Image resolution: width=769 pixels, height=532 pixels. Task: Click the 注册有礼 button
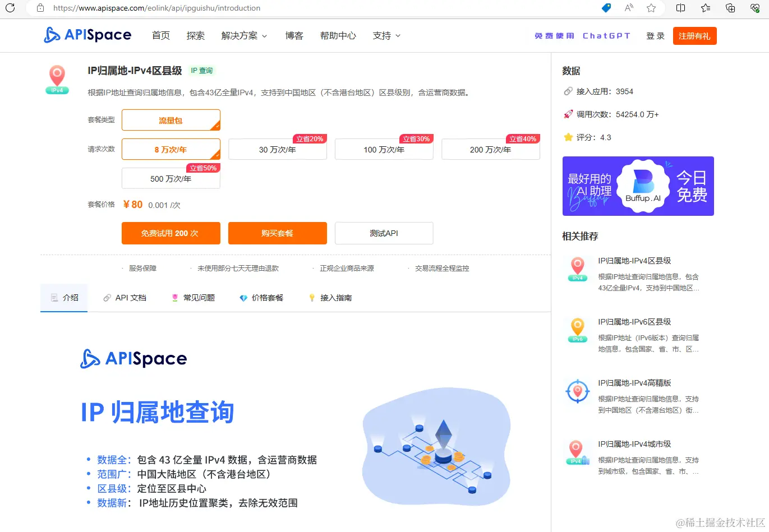(x=694, y=36)
